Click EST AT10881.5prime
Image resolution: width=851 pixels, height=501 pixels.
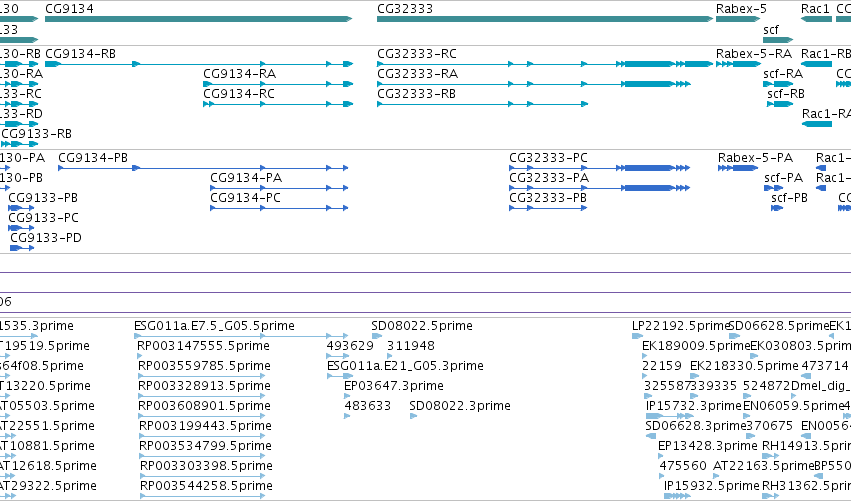[47, 446]
